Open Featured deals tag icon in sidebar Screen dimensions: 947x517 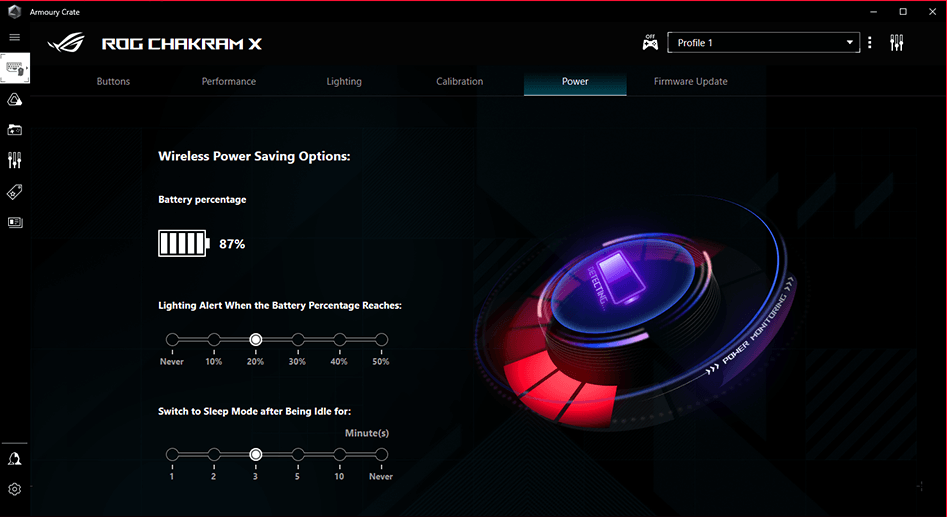(x=14, y=192)
